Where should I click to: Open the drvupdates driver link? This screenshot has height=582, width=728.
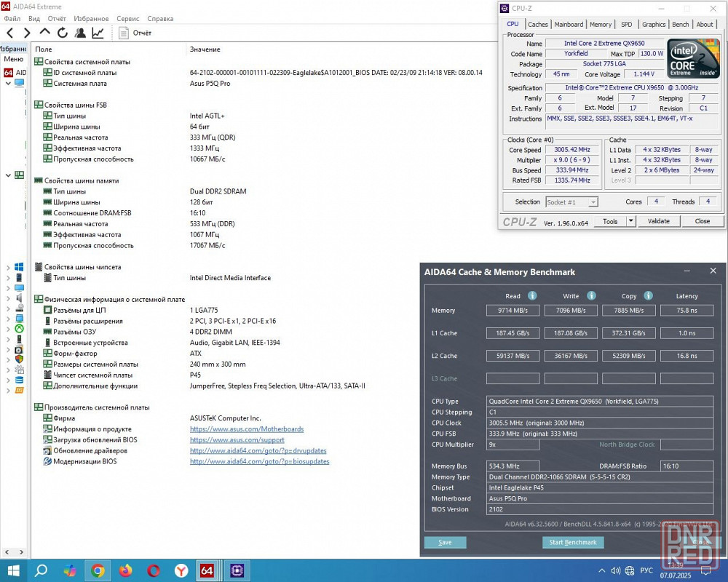(258, 450)
